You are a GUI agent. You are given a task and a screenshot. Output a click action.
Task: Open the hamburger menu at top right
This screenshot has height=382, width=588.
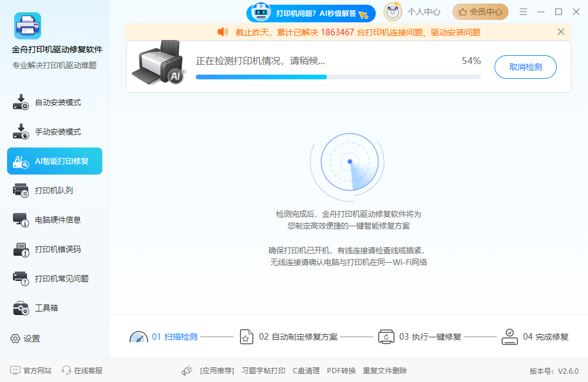point(523,11)
